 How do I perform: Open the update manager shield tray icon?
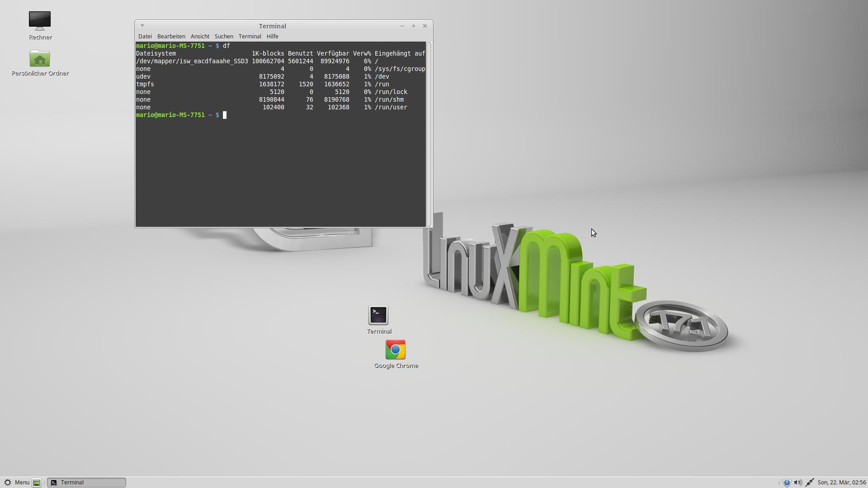tap(787, 483)
